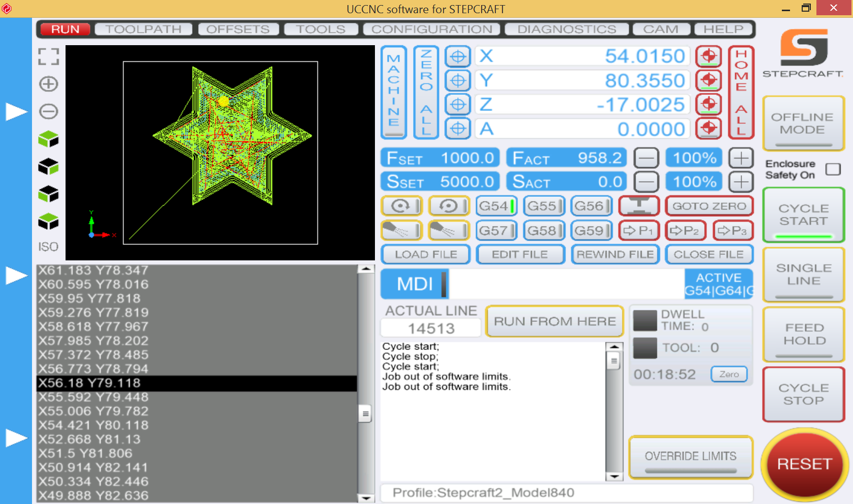Click CYCLE START button
The height and width of the screenshot is (504, 853).
(804, 215)
